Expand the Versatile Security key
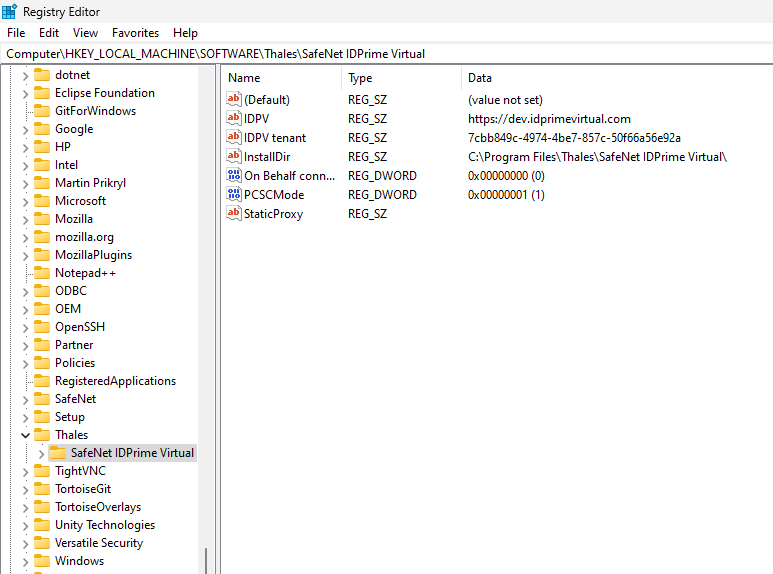This screenshot has height=574, width=773. [25, 544]
